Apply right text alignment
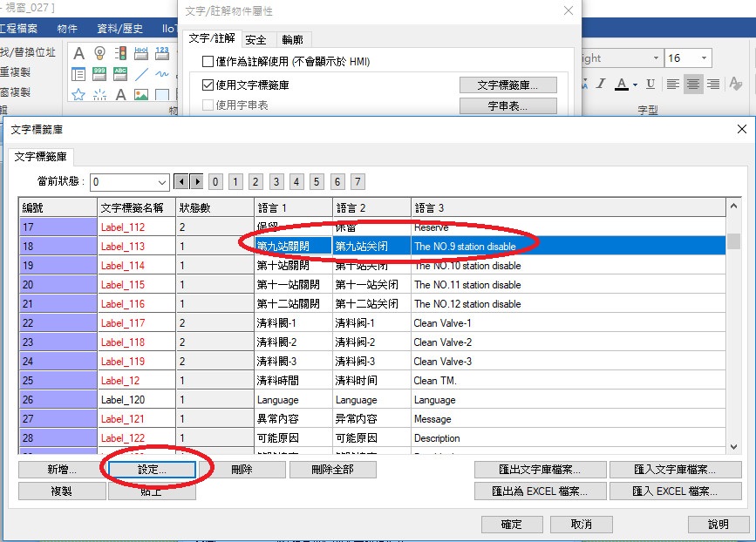The image size is (756, 542). coord(713,85)
